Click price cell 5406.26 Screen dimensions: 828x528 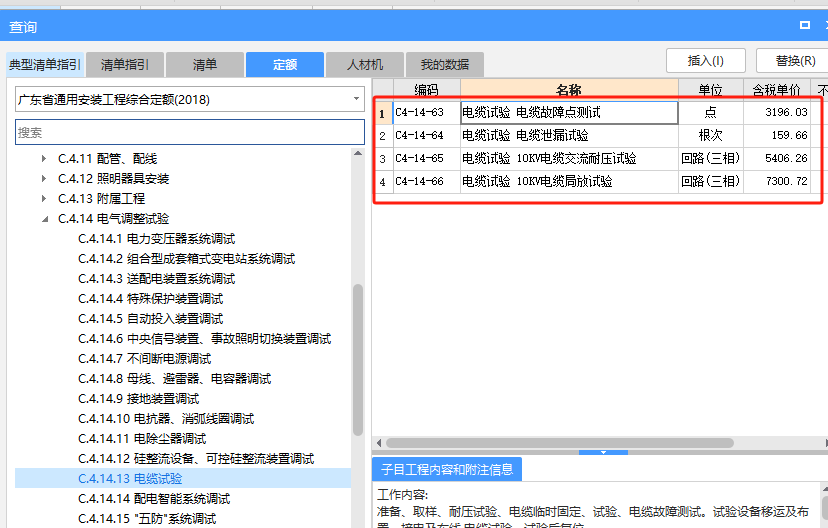click(x=777, y=158)
